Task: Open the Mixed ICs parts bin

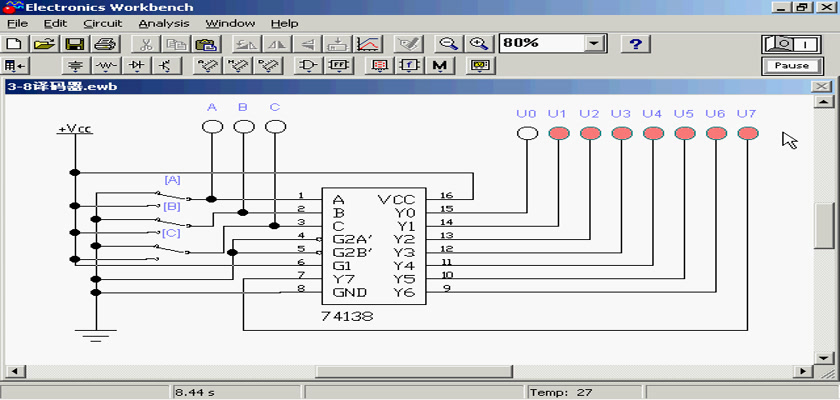Action: click(x=237, y=66)
